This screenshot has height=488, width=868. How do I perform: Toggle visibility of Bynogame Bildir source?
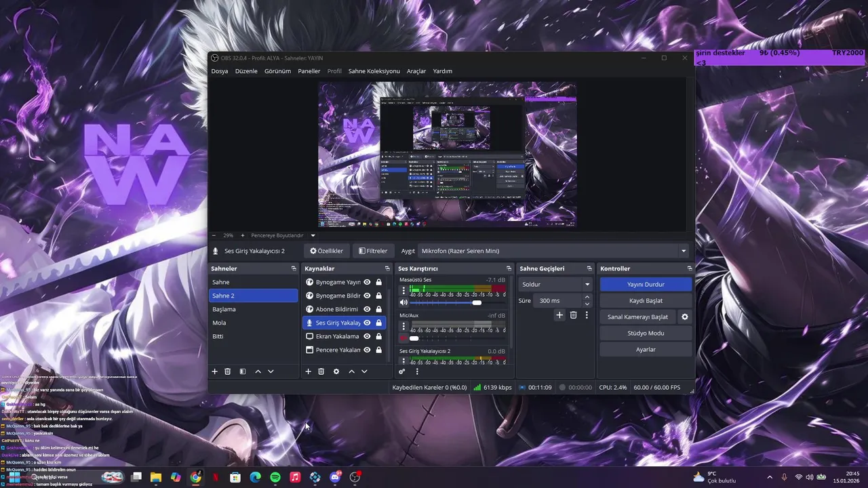tap(367, 296)
